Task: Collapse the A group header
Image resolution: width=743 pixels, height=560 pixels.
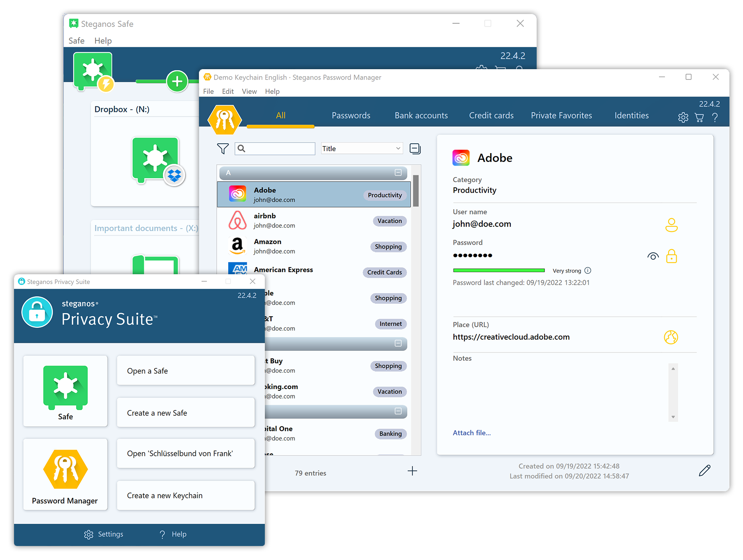Action: click(398, 173)
